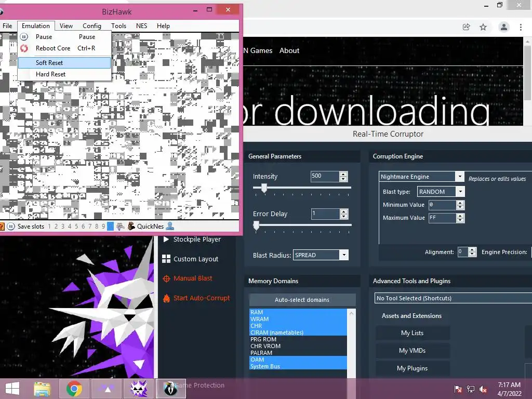Click the taskbar icon with the white up arrow
This screenshot has height=399, width=532.
108,389
